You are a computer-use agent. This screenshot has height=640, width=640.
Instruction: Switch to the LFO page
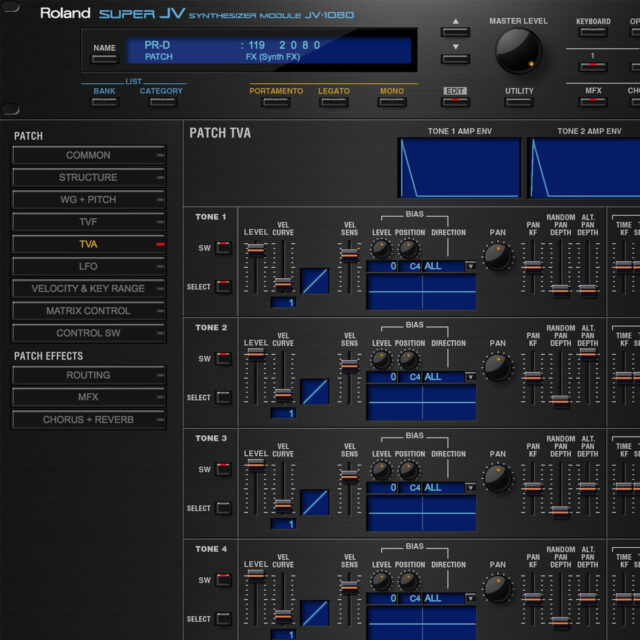89,267
